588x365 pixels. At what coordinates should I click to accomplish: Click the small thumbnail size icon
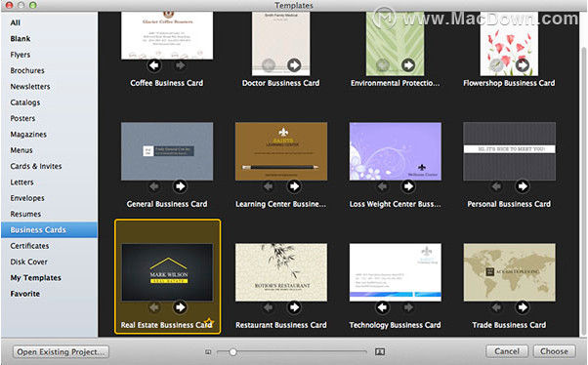click(x=208, y=352)
